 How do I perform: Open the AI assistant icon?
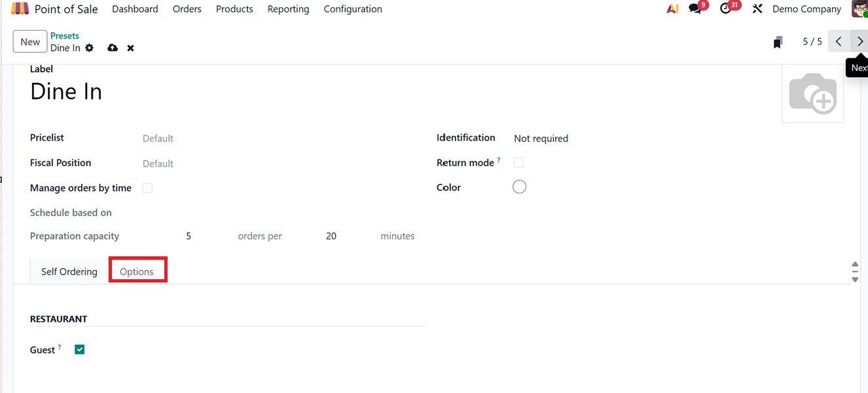click(672, 9)
